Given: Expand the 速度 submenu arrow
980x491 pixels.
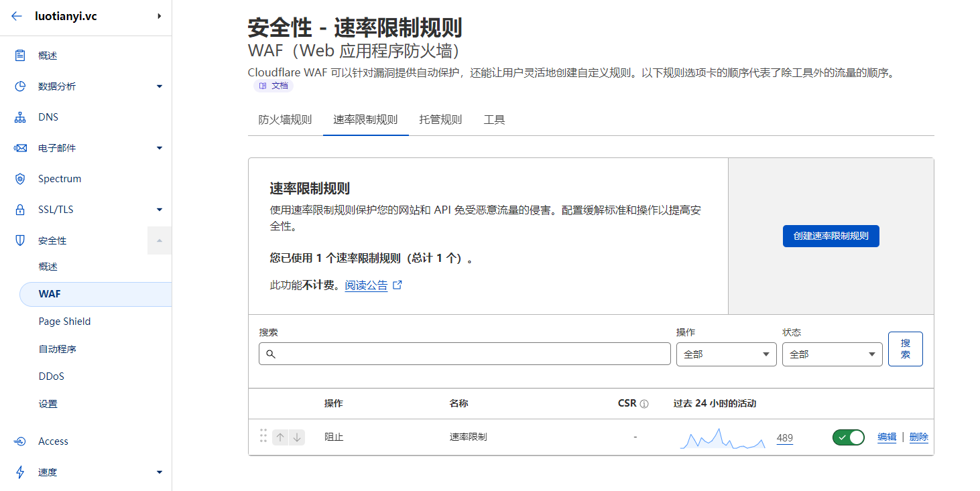Looking at the screenshot, I should [160, 472].
